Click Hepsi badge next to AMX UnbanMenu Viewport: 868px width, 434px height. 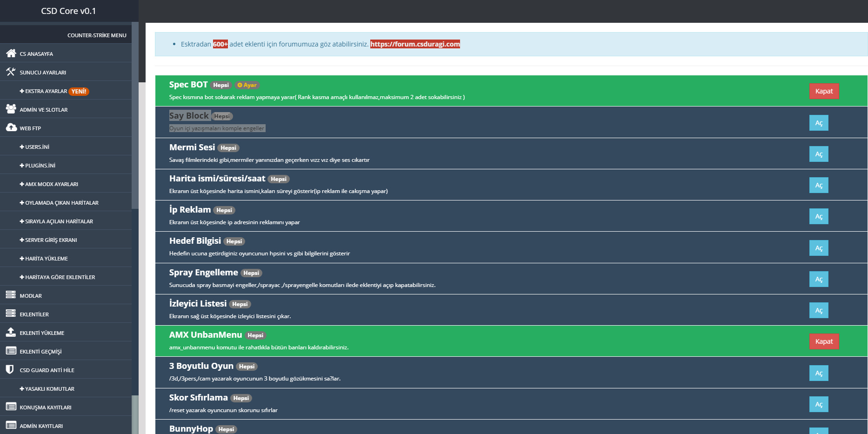[x=255, y=335]
